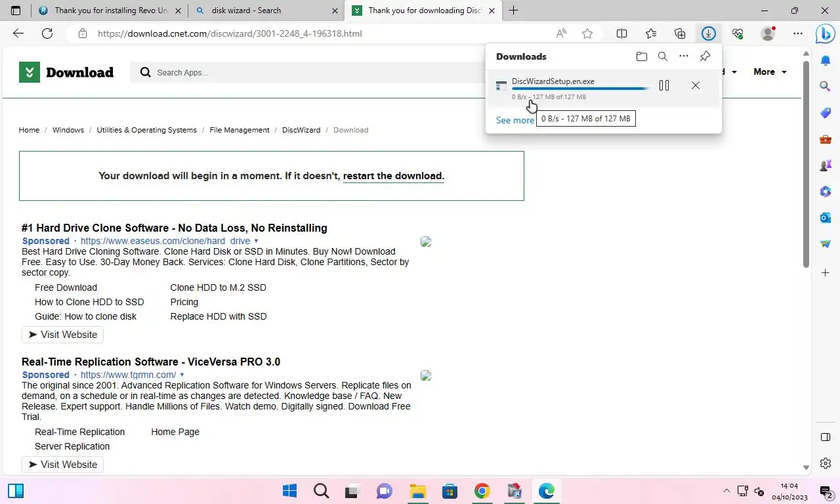Open sidebar Games chess icon
The image size is (840, 504).
(x=826, y=165)
